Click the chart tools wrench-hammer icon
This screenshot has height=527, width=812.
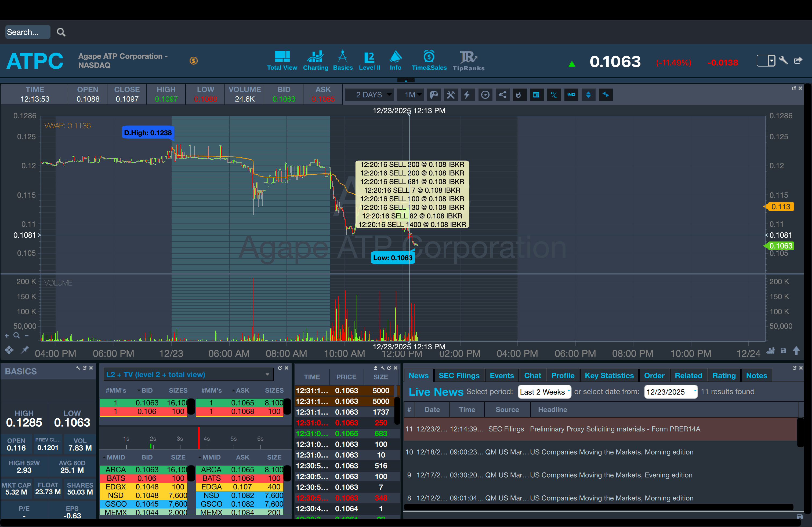451,95
